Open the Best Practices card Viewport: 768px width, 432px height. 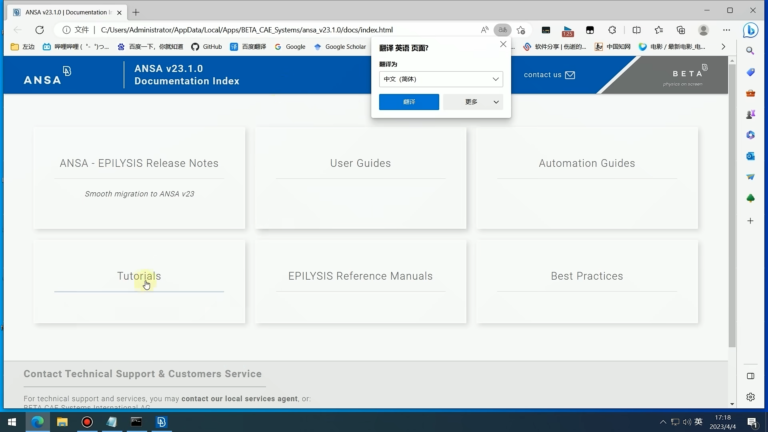(x=587, y=282)
